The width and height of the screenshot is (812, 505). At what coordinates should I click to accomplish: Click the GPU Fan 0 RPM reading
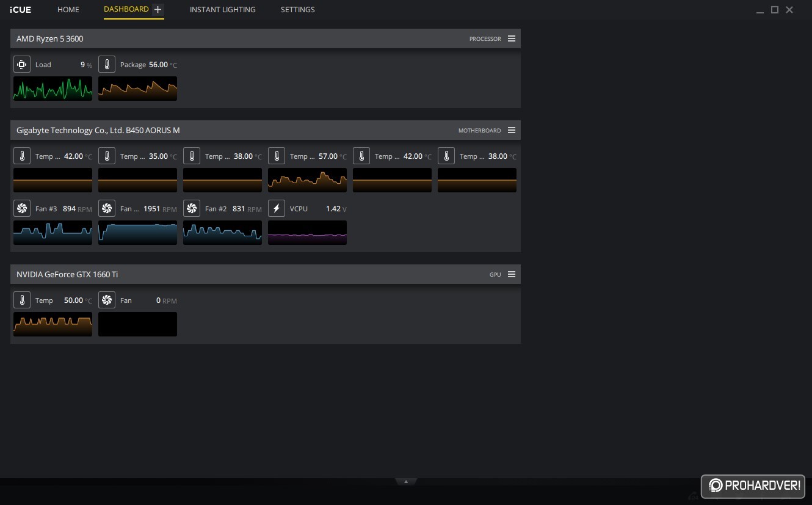[167, 300]
